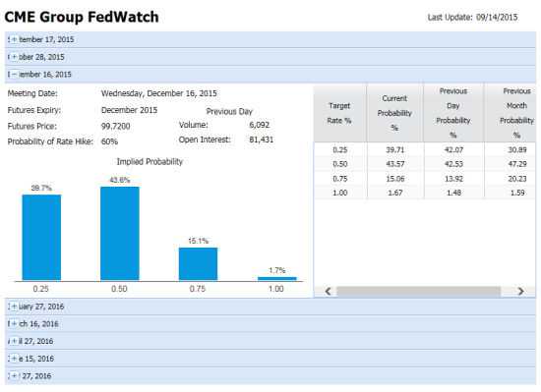This screenshot has height=392, width=541.
Task: Click the Wednesday, December 16, 2015 meeting date
Action: (158, 93)
